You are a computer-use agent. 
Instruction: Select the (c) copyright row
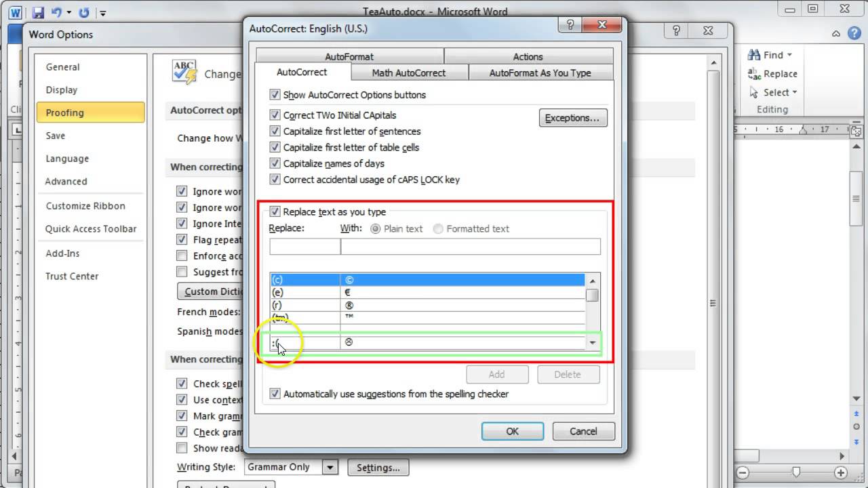point(427,279)
